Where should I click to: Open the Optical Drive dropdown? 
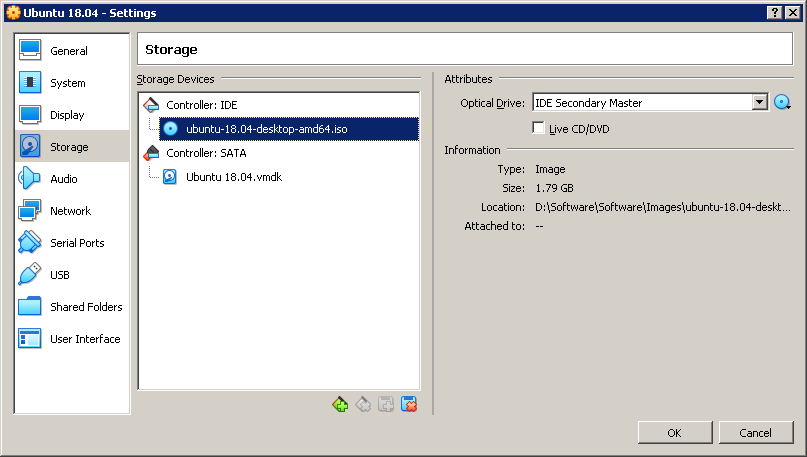[x=651, y=102]
